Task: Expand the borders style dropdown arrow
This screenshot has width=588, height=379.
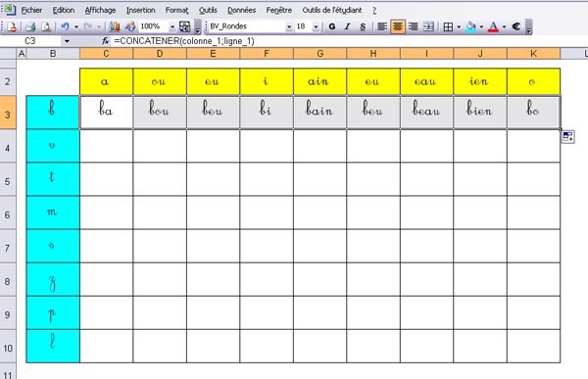Action: point(459,26)
